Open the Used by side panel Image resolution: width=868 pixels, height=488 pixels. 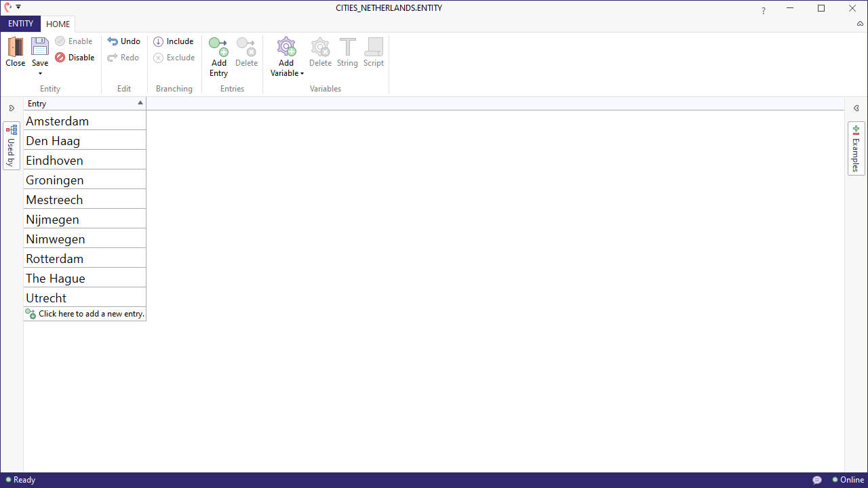pyautogui.click(x=12, y=146)
